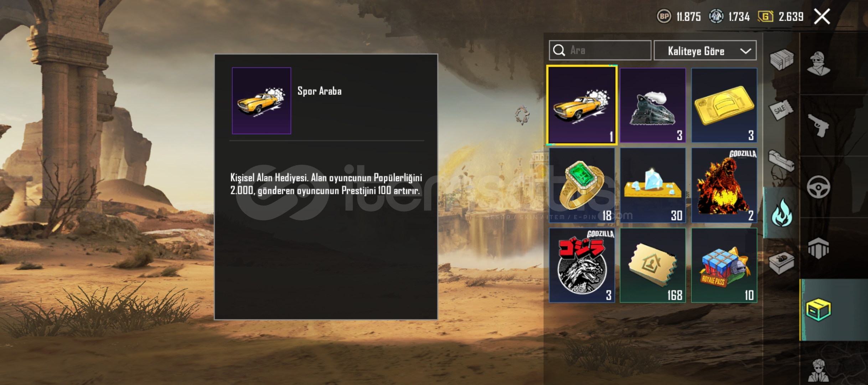Open the yellow box inventory tab

tap(818, 310)
